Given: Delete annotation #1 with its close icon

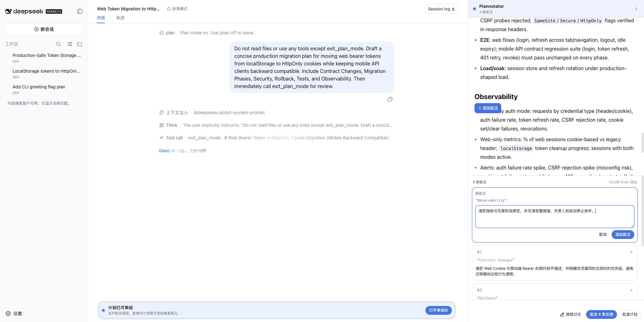Looking at the screenshot, I should (631, 252).
